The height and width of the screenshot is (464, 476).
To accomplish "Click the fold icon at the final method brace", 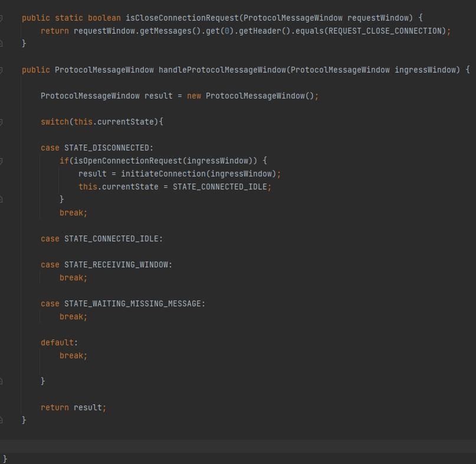I will [4, 420].
